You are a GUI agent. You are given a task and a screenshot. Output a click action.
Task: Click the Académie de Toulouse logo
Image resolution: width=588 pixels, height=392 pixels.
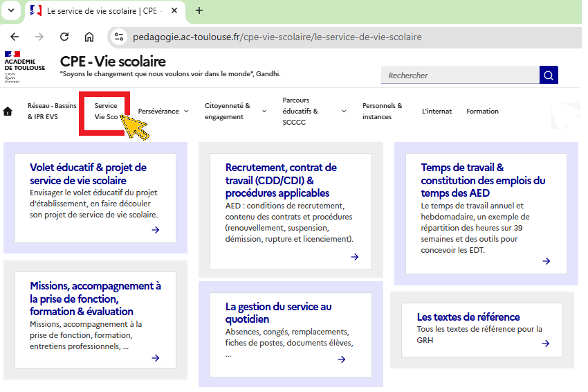click(24, 66)
